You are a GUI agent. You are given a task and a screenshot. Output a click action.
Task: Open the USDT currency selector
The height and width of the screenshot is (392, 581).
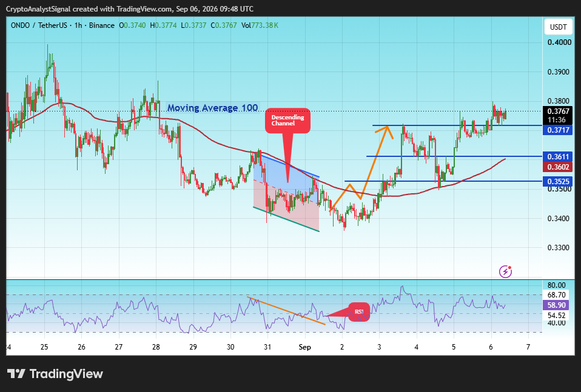558,27
